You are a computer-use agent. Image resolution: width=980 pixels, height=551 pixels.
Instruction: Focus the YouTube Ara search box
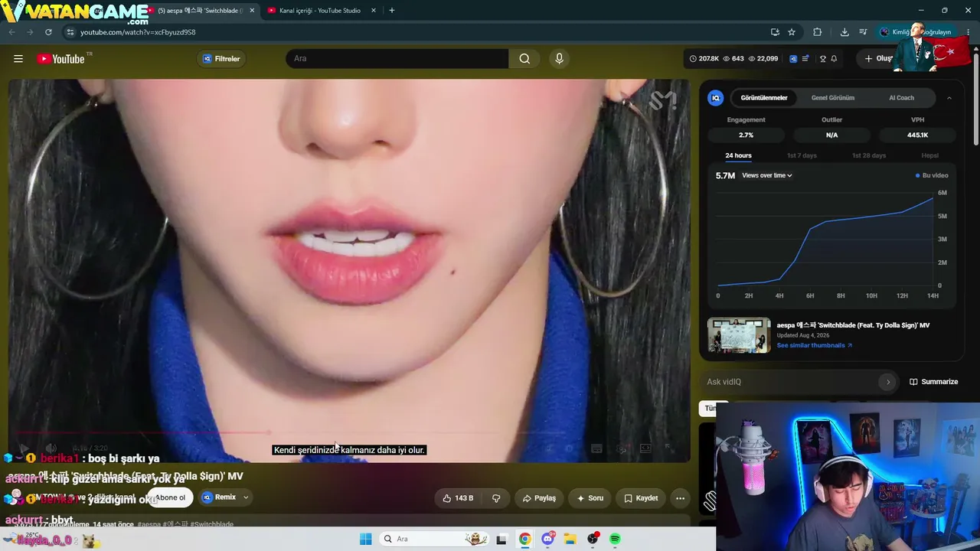tap(397, 59)
